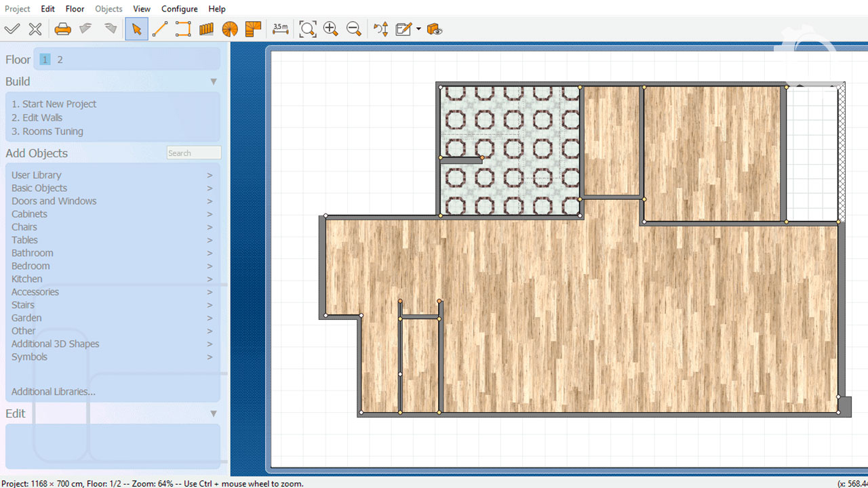868x488 pixels.
Task: Expand the Cabinets category
Action: (x=112, y=213)
